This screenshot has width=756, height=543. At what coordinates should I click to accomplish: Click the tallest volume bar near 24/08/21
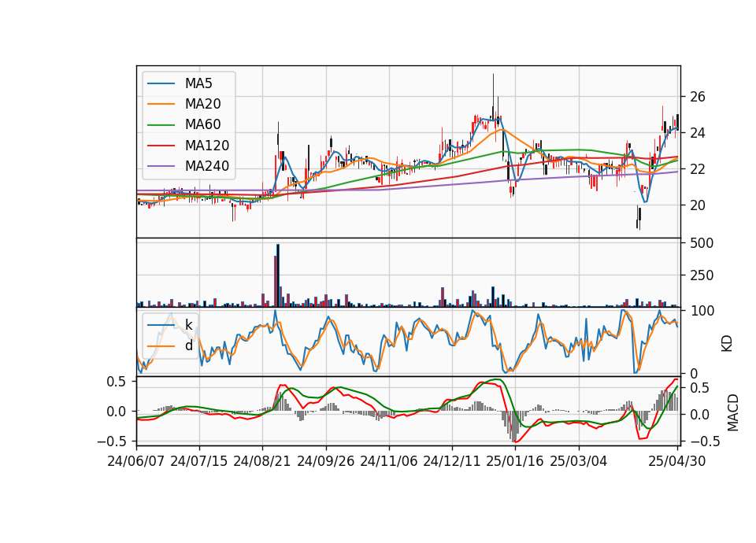[278, 275]
